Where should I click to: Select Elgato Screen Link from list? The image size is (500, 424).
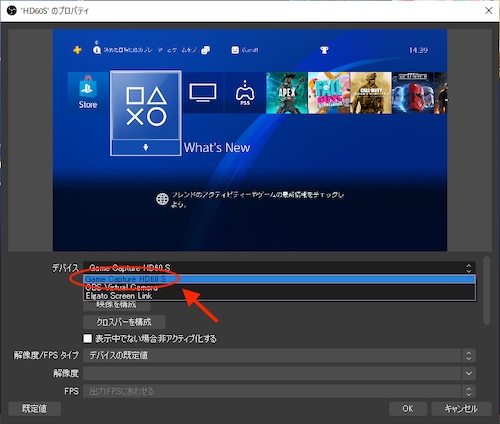(279, 296)
